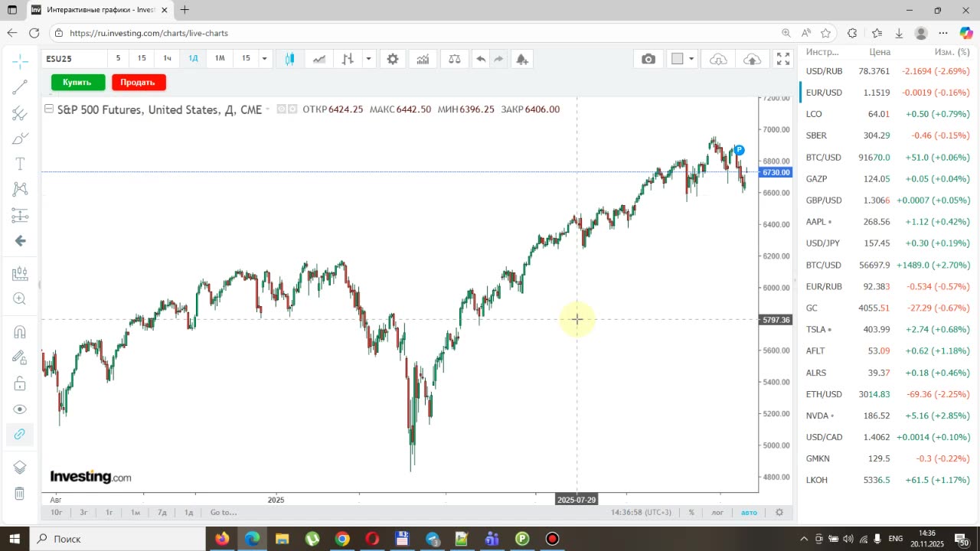This screenshot has height=551, width=980.
Task: Open the object tree layers icon
Action: pyautogui.click(x=20, y=467)
